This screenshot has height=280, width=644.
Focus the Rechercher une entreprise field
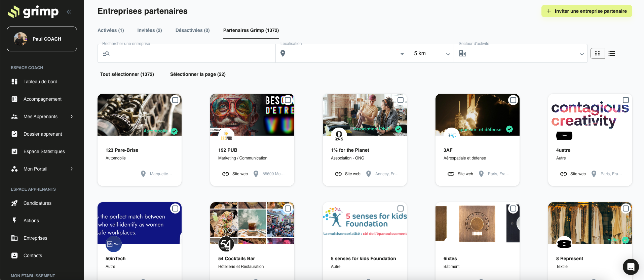(x=187, y=53)
